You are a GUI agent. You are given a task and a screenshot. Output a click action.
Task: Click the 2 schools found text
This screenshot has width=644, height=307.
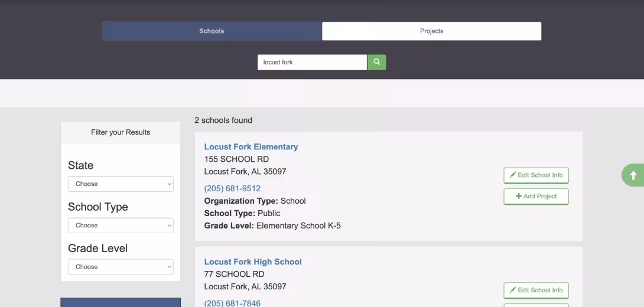[223, 120]
